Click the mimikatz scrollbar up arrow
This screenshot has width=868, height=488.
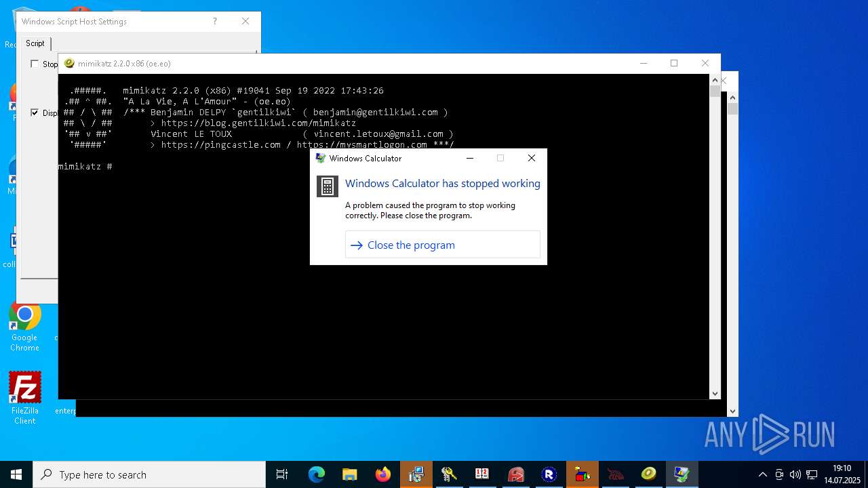[715, 80]
